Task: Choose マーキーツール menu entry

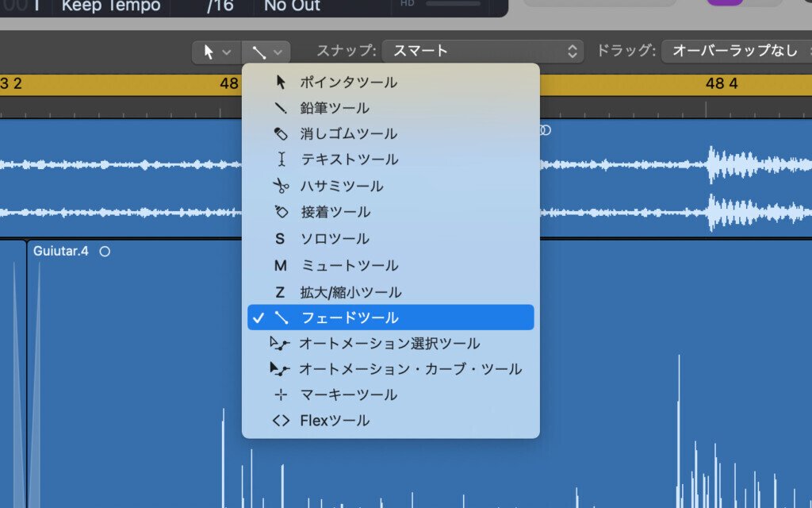Action: pos(390,395)
